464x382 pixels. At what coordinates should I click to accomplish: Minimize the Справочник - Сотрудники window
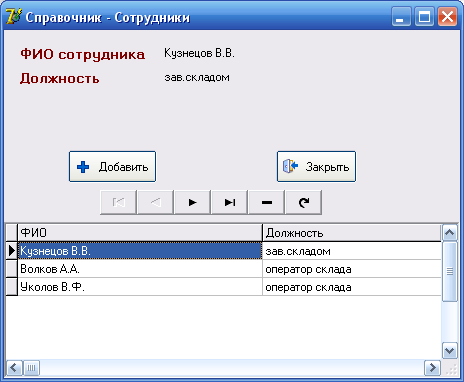click(401, 17)
